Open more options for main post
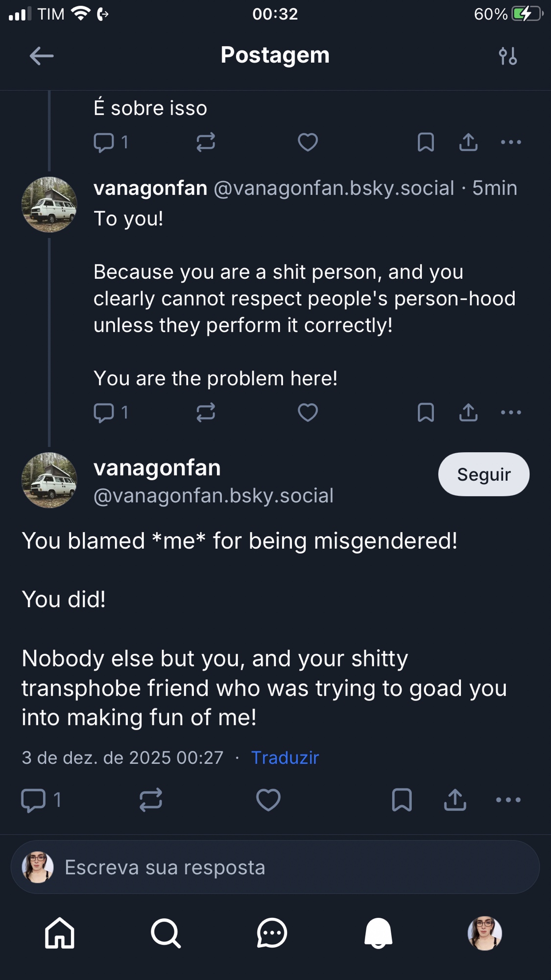The image size is (551, 980). tap(508, 800)
